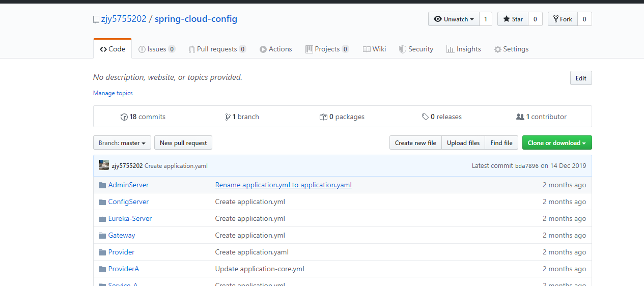Open Gateway's Create application.yml commit message

tap(250, 236)
